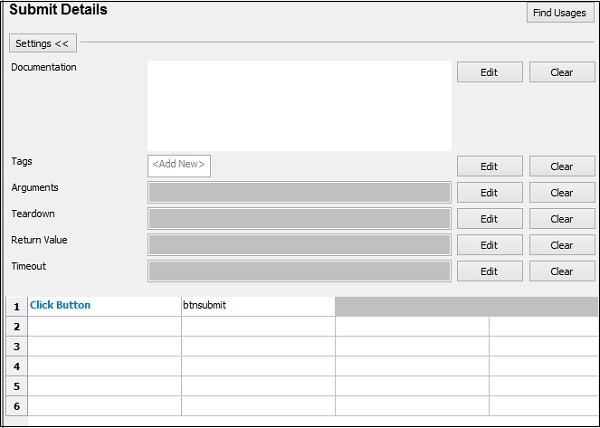This screenshot has height=428, width=600.
Task: Add a new tag in Tags
Action: [x=179, y=166]
